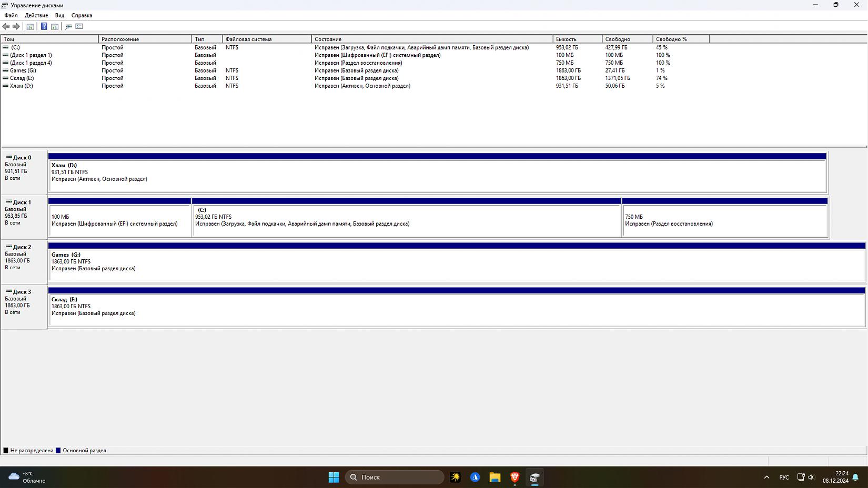This screenshot has width=868, height=488.
Task: Open the Файл menu
Action: pos(11,15)
